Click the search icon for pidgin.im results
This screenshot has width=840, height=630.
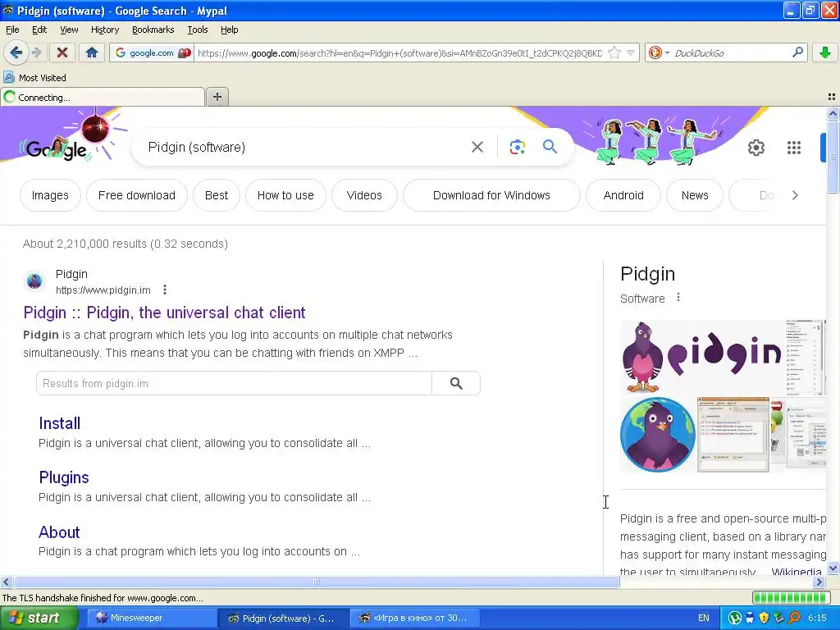pyautogui.click(x=456, y=383)
